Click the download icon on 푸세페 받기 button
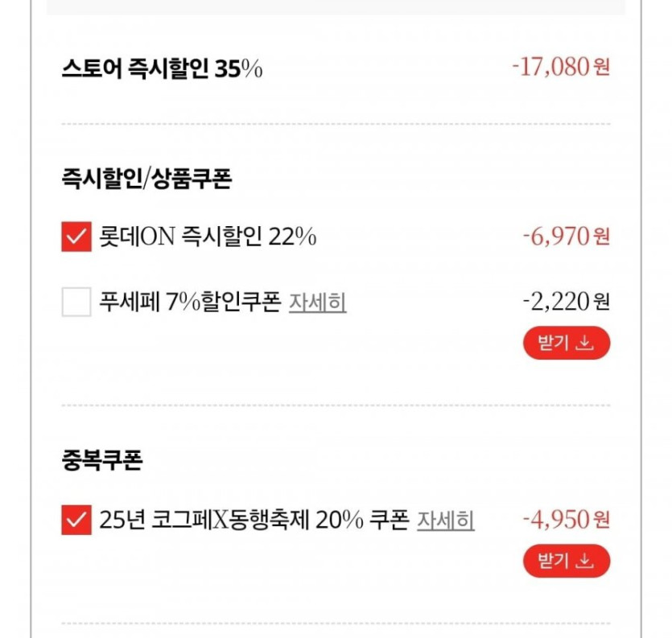 (x=586, y=343)
